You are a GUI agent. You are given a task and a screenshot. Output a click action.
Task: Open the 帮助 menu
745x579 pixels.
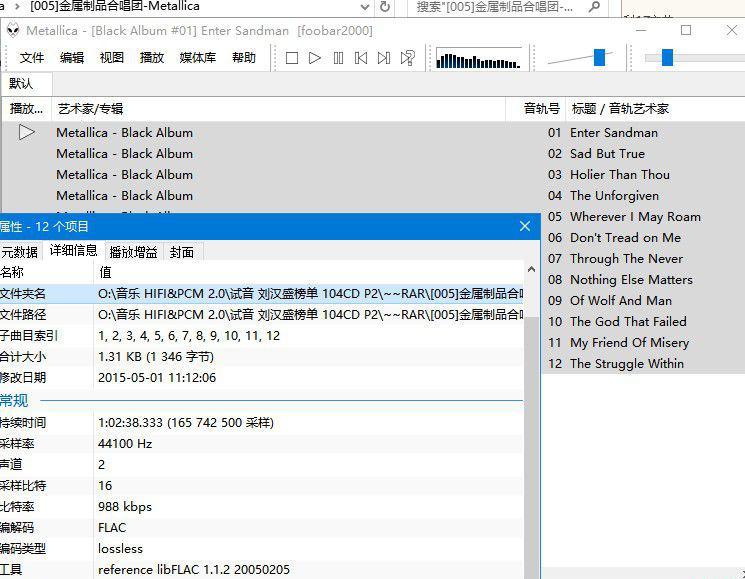pos(244,57)
